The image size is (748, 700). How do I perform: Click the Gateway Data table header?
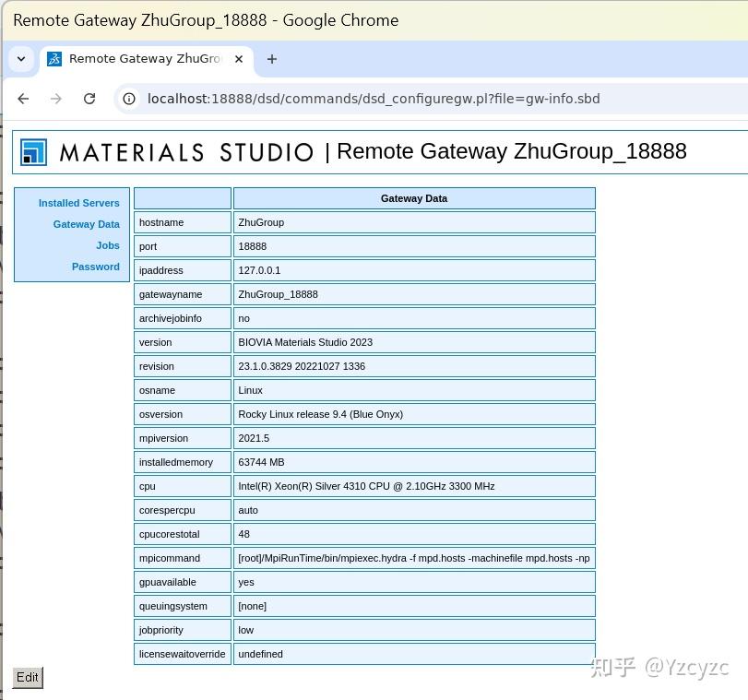[413, 197]
